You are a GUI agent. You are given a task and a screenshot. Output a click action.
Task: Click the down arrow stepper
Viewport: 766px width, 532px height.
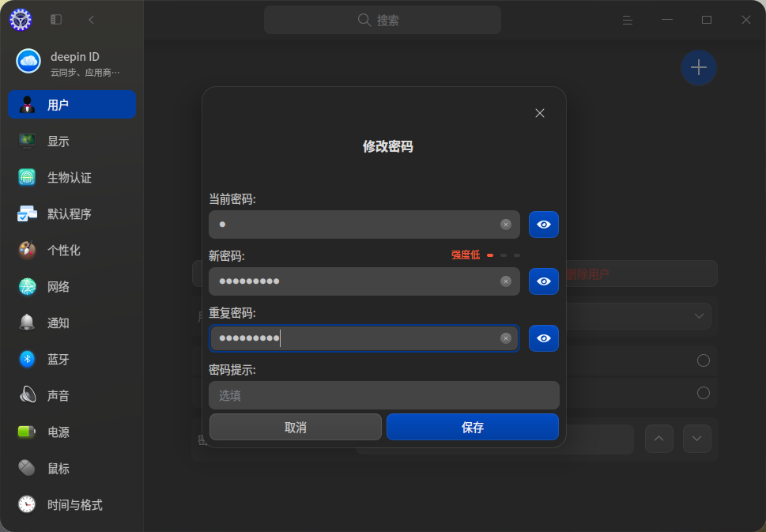[x=697, y=439]
